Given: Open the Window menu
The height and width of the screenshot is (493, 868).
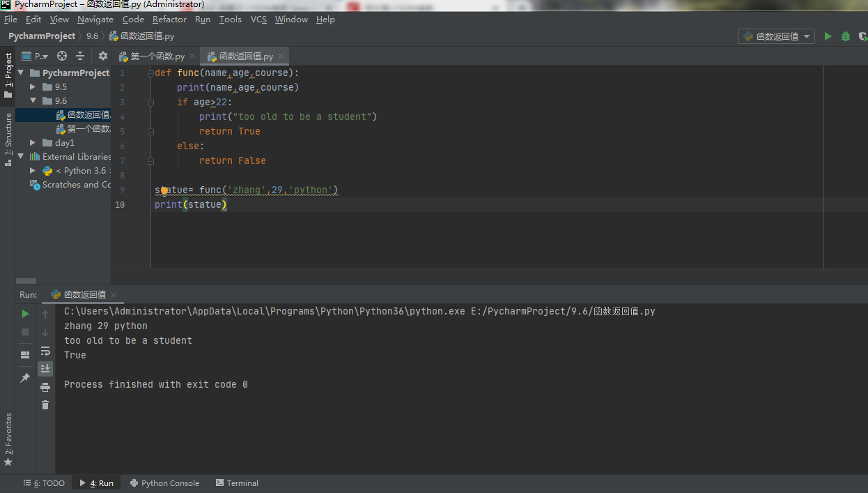Looking at the screenshot, I should (x=291, y=20).
